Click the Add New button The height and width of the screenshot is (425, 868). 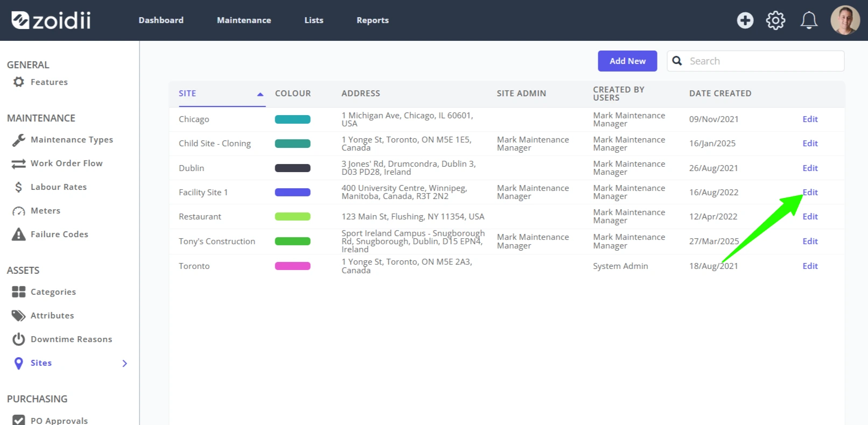627,61
